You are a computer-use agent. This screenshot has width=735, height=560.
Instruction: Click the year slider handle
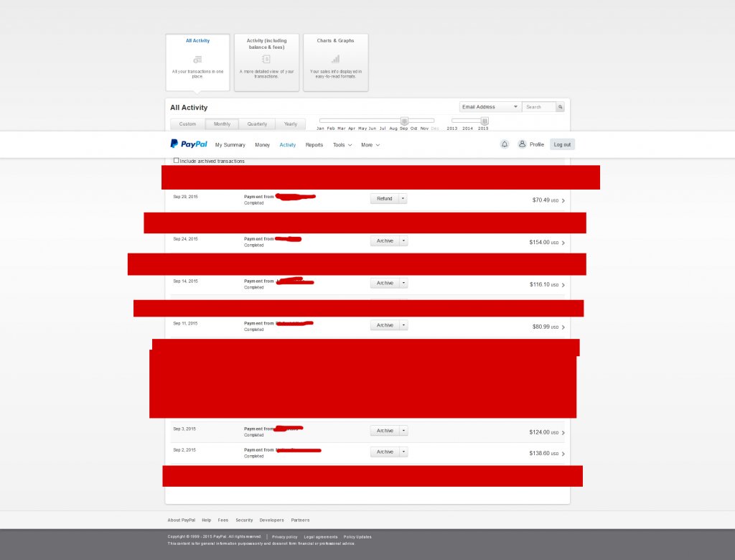point(484,121)
